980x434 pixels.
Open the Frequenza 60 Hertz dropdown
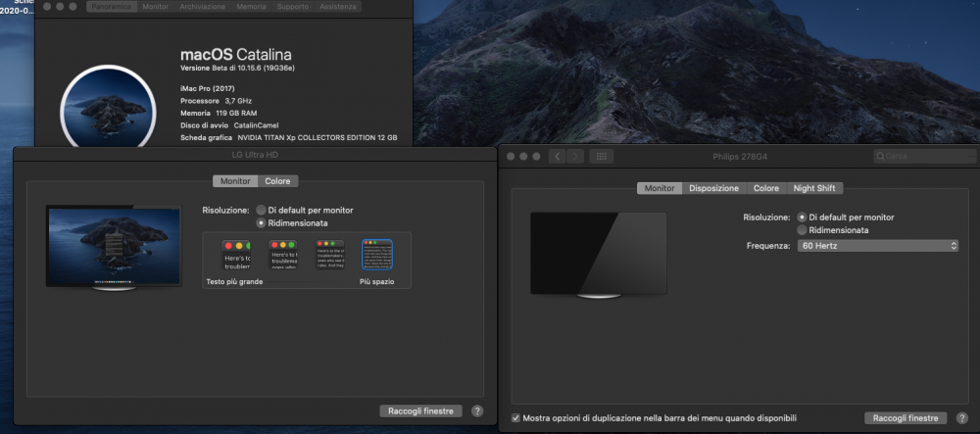click(877, 246)
